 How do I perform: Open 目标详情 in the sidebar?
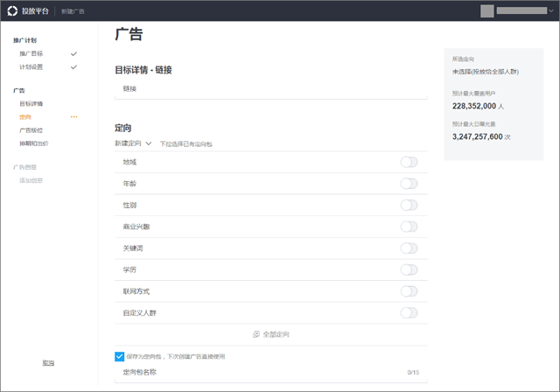[x=31, y=103]
